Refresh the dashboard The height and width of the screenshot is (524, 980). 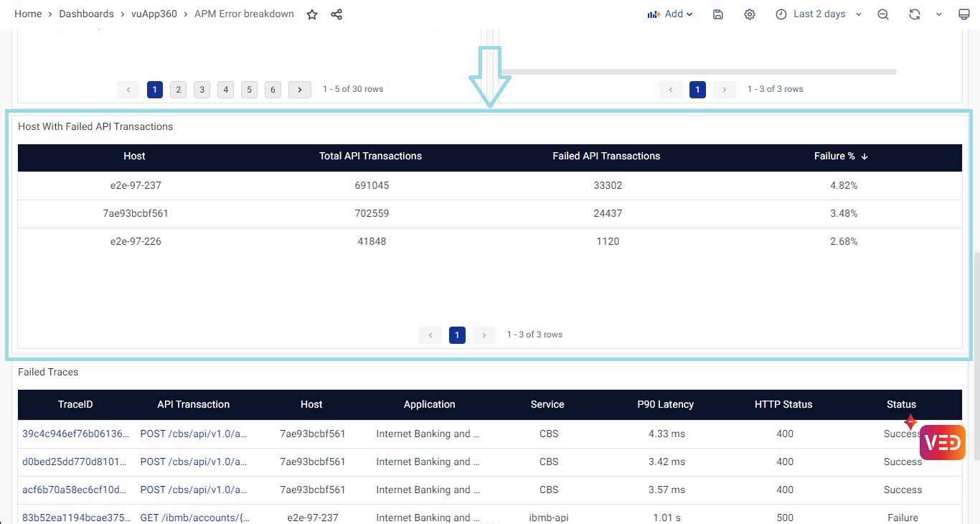pos(914,14)
